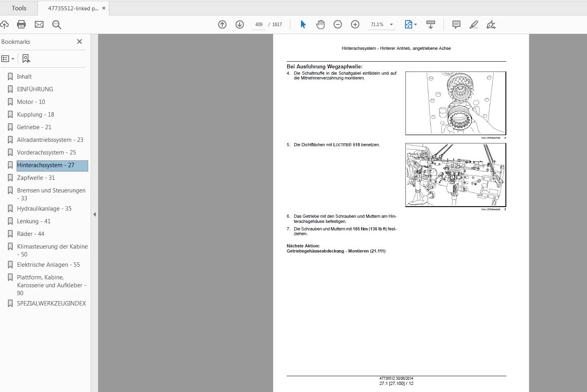Select the 47735512-linked document tab

click(73, 8)
